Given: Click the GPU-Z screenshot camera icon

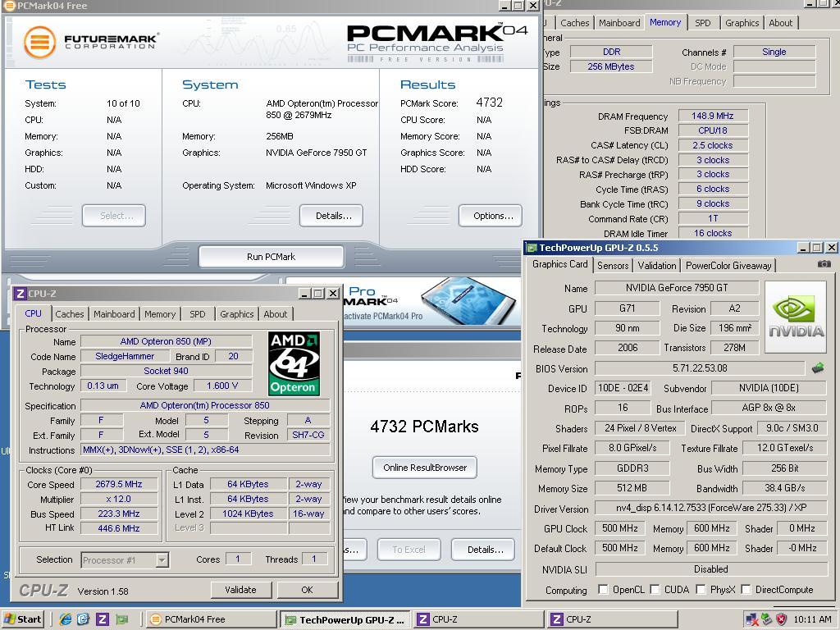Looking at the screenshot, I should click(x=824, y=264).
